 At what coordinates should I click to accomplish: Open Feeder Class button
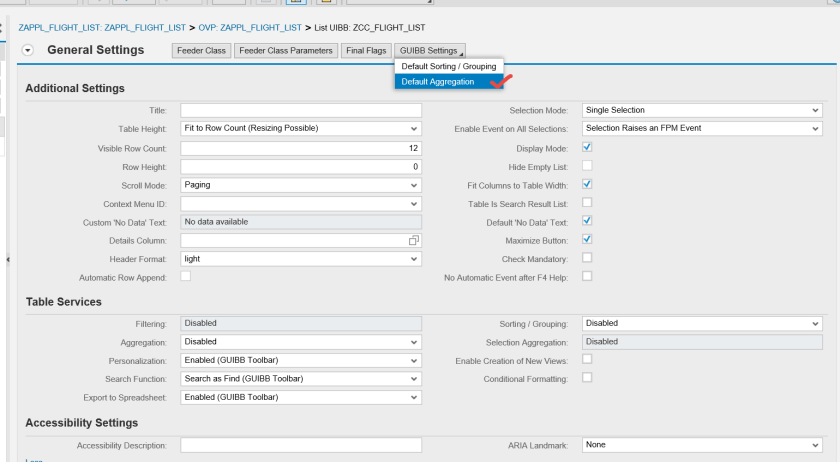click(201, 50)
